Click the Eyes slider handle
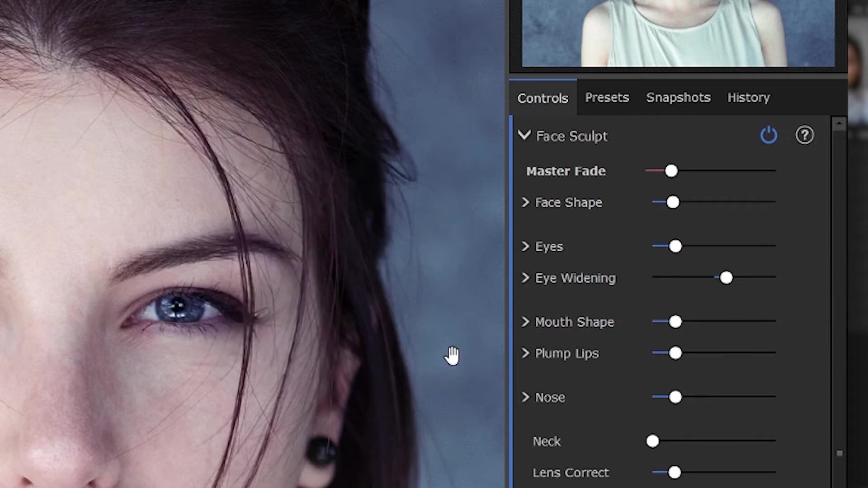 point(675,246)
